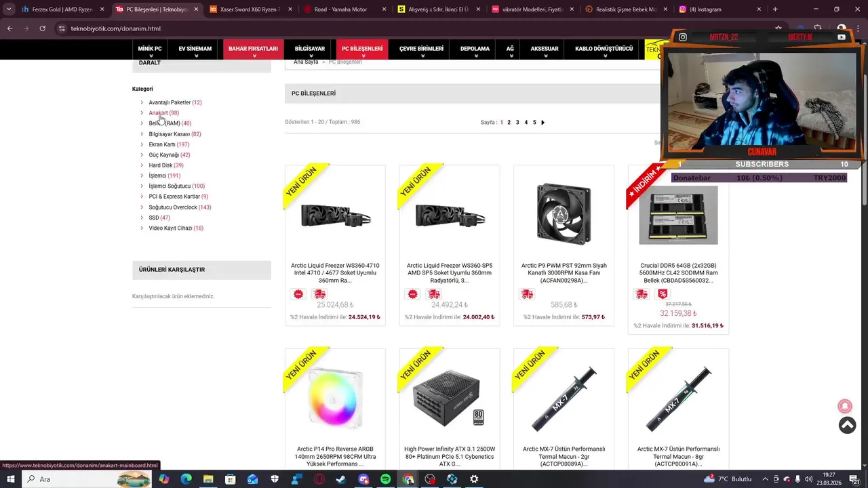Screen dimensions: 868x488
Task: Click the shipping truck icon on WS360-SP5 card
Action: coord(434,293)
